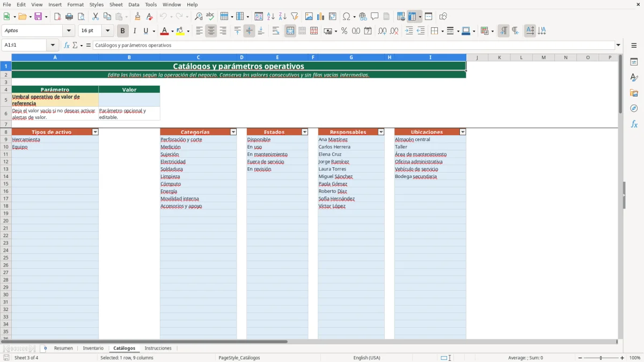This screenshot has height=362, width=644.
Task: Toggle Align Left
Action: [199, 31]
